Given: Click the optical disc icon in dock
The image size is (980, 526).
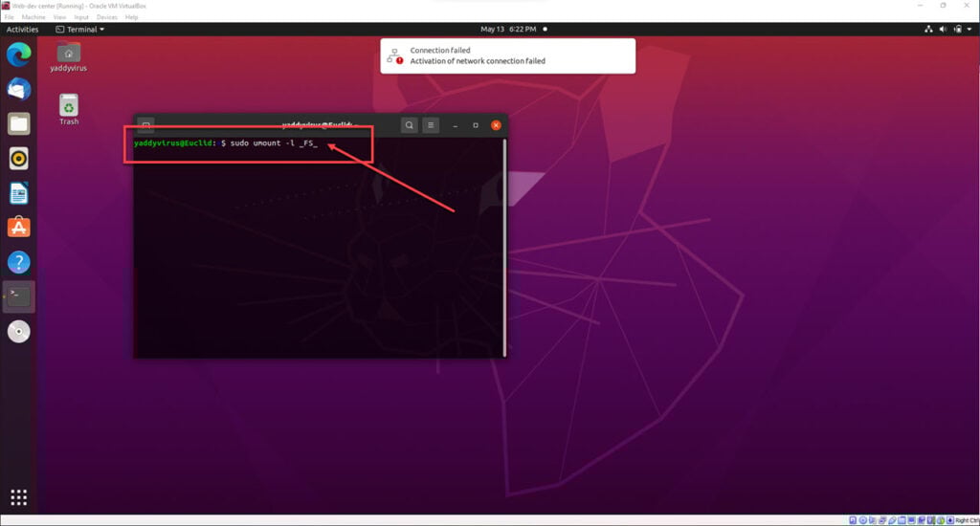Looking at the screenshot, I should tap(19, 331).
